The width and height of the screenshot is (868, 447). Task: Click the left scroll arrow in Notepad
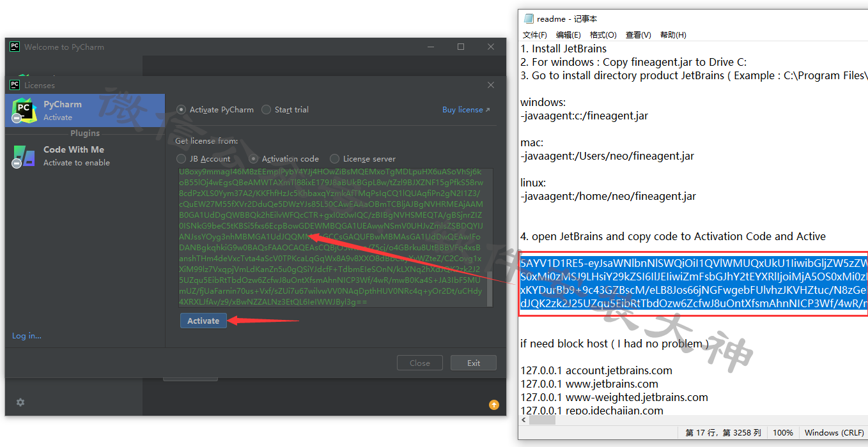click(x=525, y=420)
